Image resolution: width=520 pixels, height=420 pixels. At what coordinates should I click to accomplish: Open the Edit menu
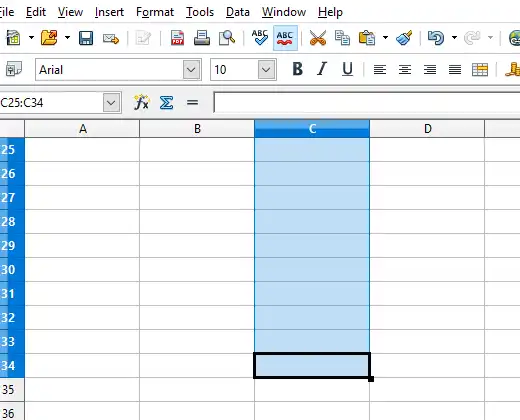[x=36, y=12]
